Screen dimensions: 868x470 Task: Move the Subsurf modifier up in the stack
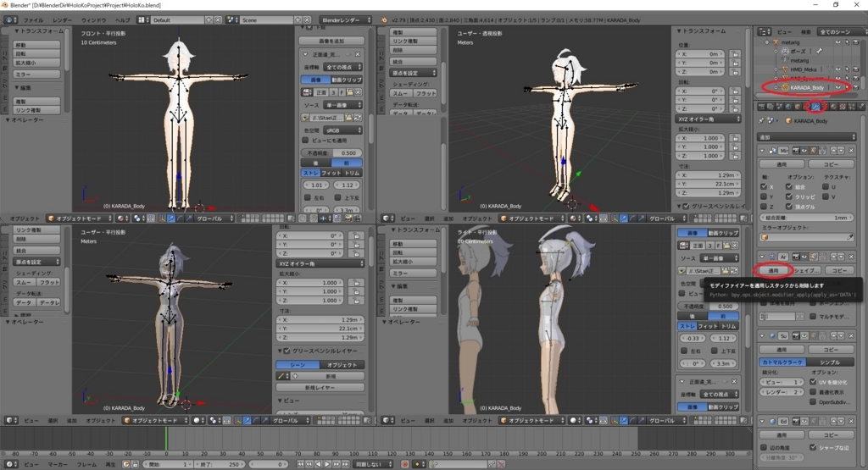(x=834, y=335)
